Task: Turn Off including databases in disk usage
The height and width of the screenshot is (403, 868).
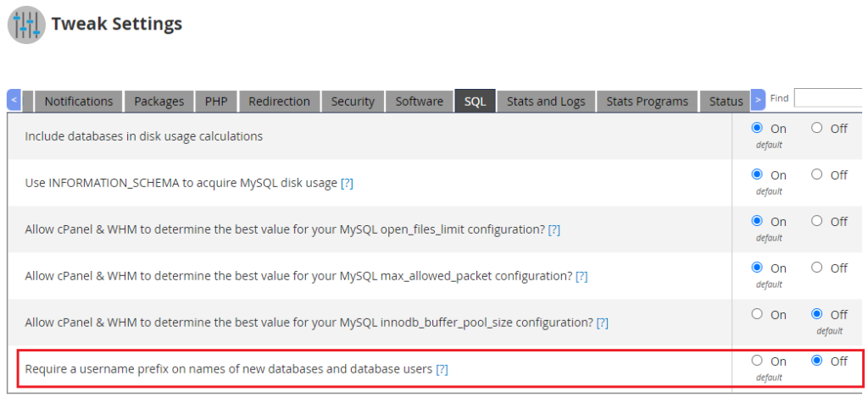Action: tap(817, 129)
